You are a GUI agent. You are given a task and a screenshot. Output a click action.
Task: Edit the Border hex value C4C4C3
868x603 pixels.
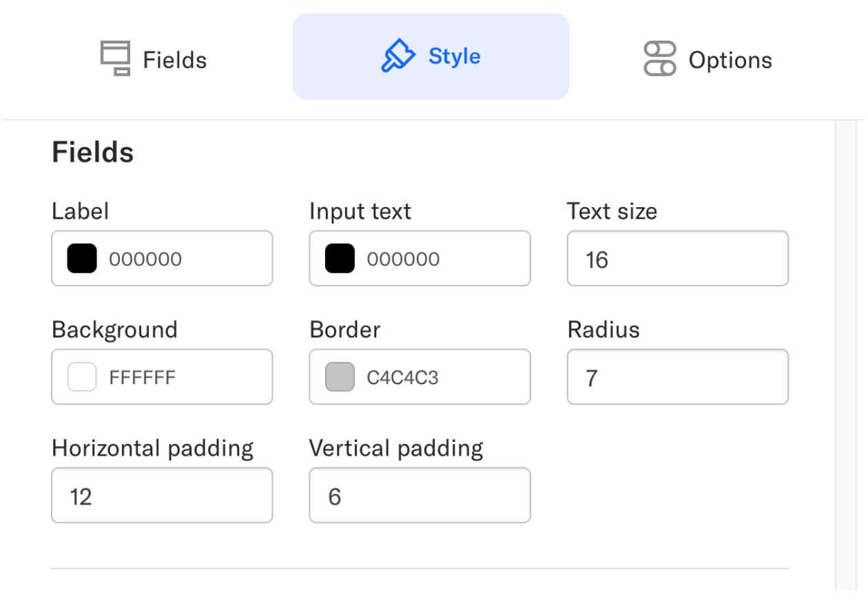pos(402,378)
